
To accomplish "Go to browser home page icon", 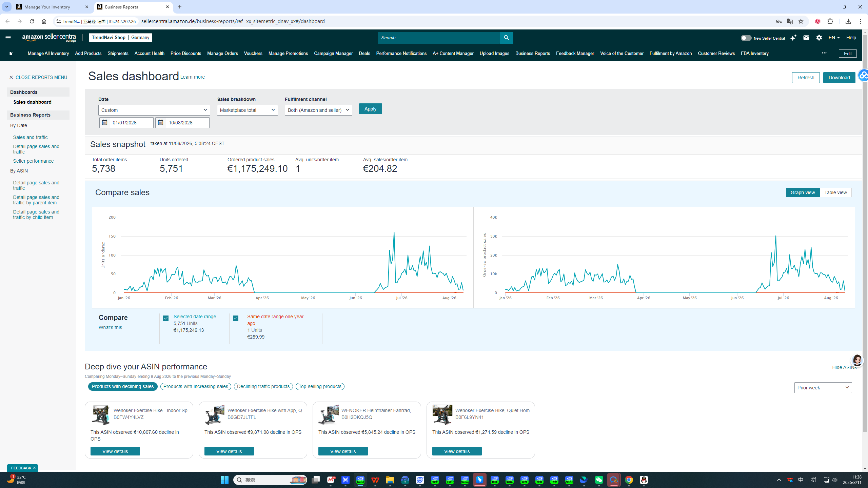I will [x=44, y=21].
